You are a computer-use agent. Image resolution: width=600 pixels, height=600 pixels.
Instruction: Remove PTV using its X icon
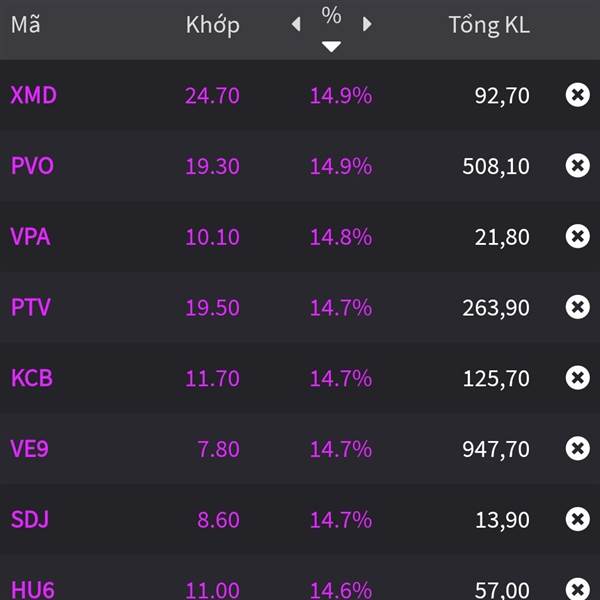click(578, 307)
